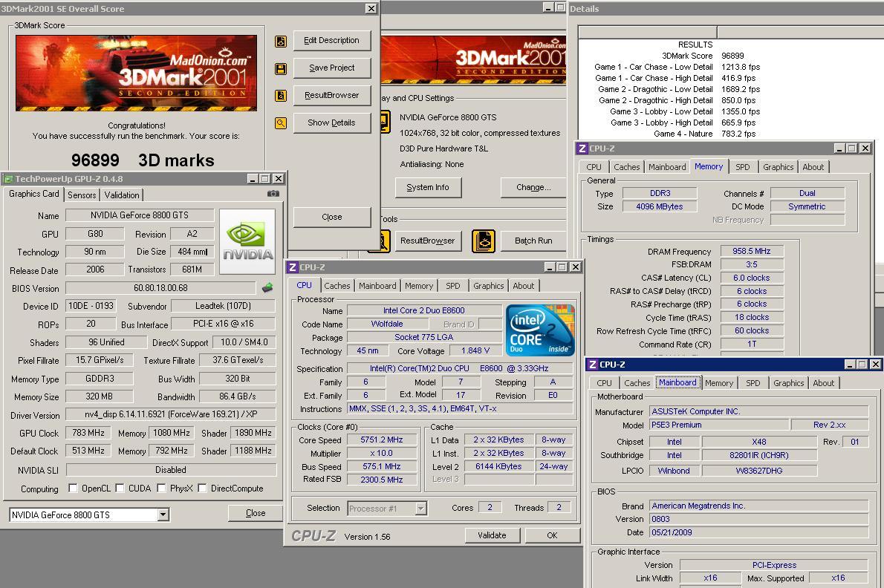
Task: Click the Show Details magnifier icon
Action: tap(281, 122)
